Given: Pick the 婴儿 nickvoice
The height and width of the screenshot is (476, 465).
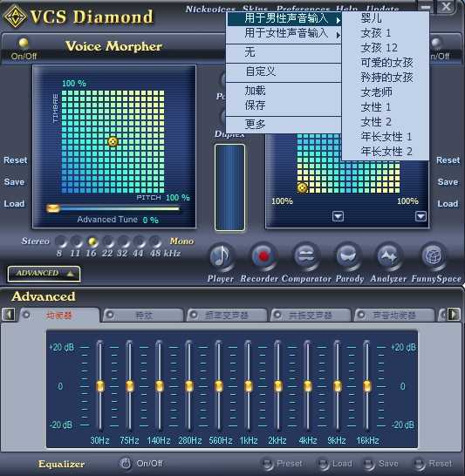Looking at the screenshot, I should [385, 18].
